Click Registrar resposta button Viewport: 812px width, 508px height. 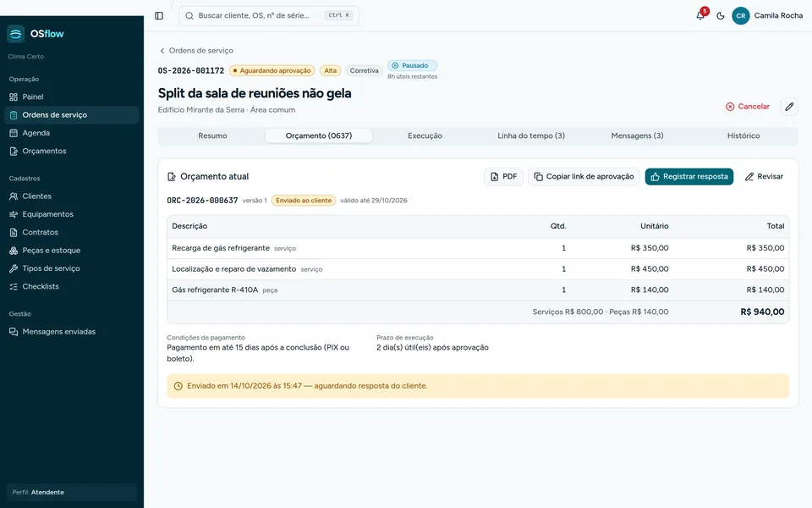pos(689,177)
